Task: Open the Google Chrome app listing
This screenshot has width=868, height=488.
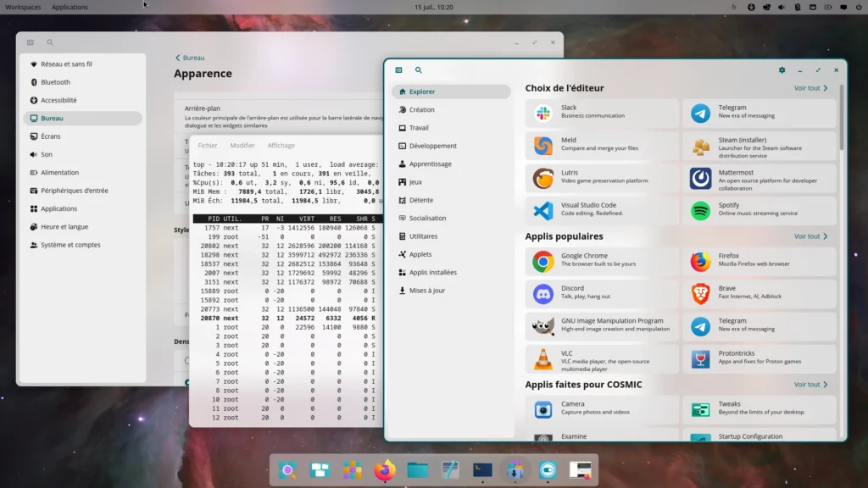Action: click(x=602, y=261)
